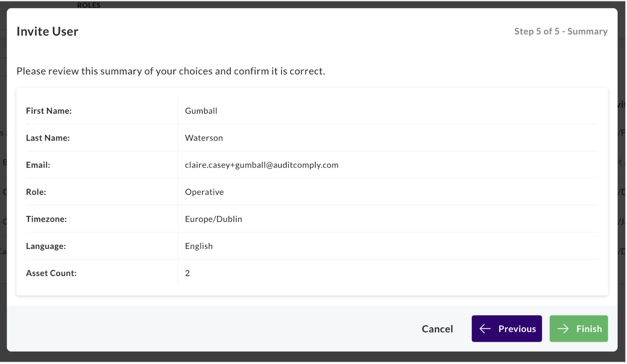
Task: Go back using the Previous button label
Action: (x=517, y=329)
